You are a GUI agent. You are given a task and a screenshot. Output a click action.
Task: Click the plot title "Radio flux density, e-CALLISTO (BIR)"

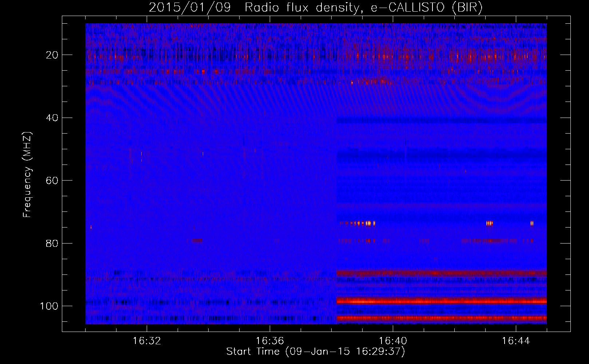pos(363,8)
